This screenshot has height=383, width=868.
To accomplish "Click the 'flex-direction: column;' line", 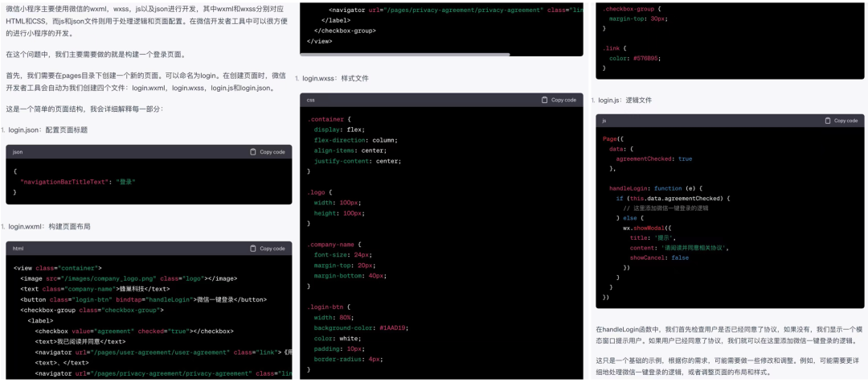I will coord(356,140).
